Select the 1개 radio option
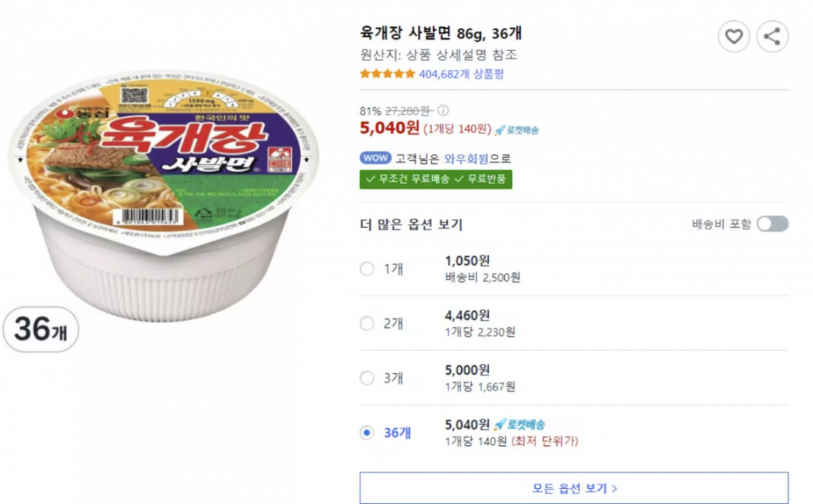The image size is (813, 504). 367,268
